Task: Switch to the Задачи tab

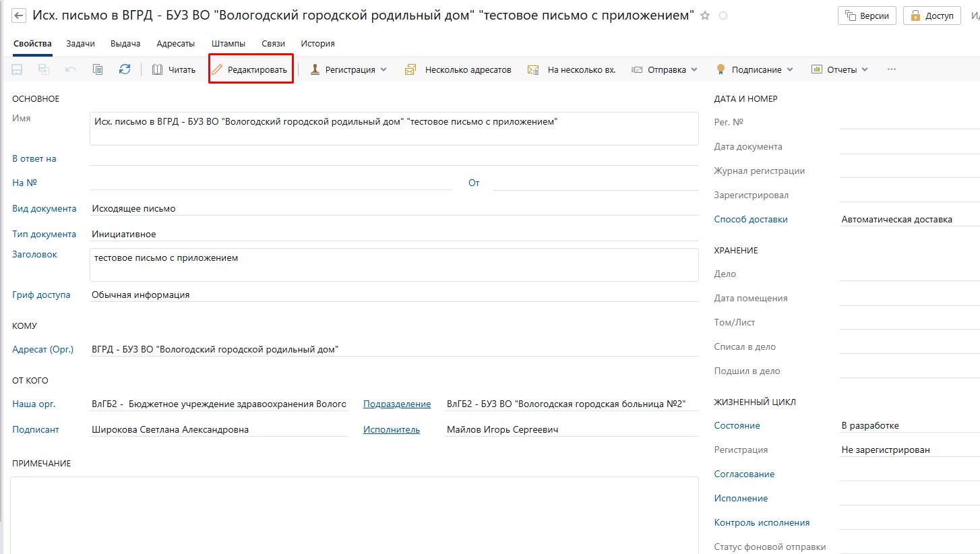Action: (80, 44)
